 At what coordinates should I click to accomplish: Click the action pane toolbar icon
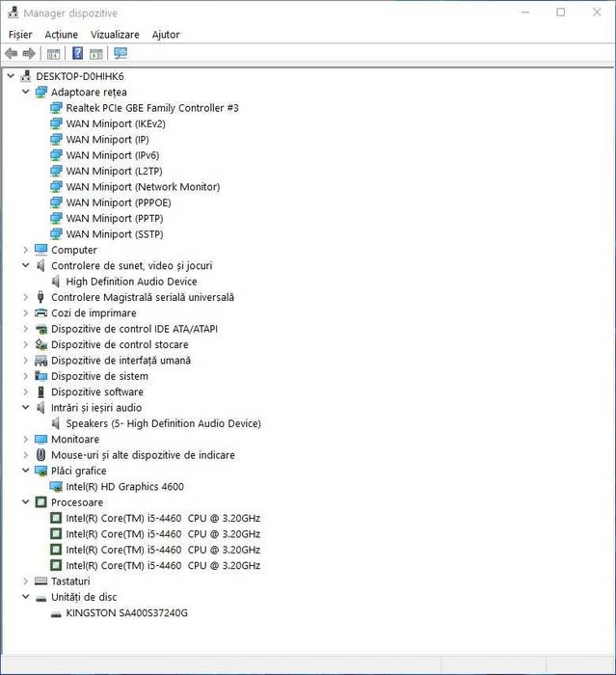96,54
